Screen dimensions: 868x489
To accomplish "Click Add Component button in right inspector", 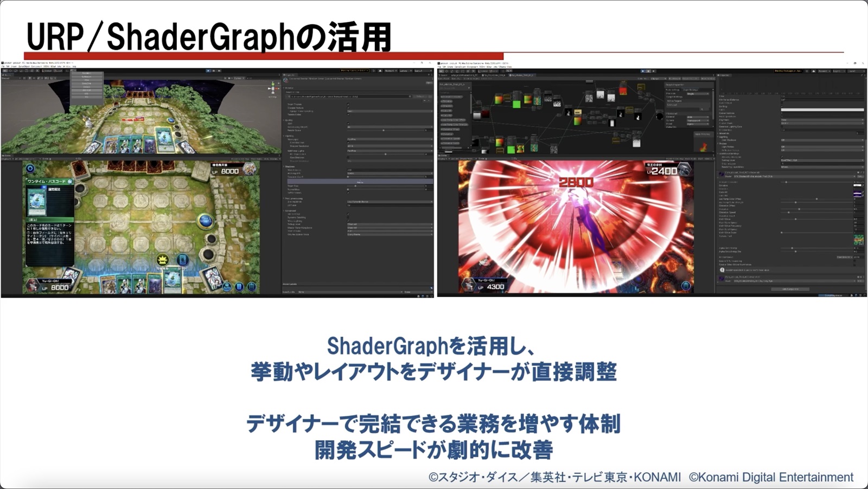I will [x=790, y=289].
